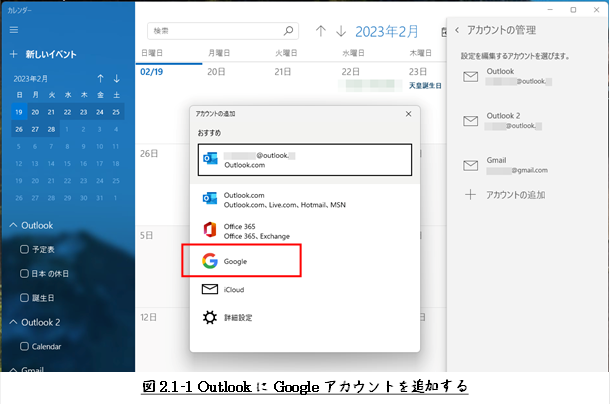The width and height of the screenshot is (610, 405).
Task: Close the アカウントの追加 dialog
Action: [x=408, y=114]
